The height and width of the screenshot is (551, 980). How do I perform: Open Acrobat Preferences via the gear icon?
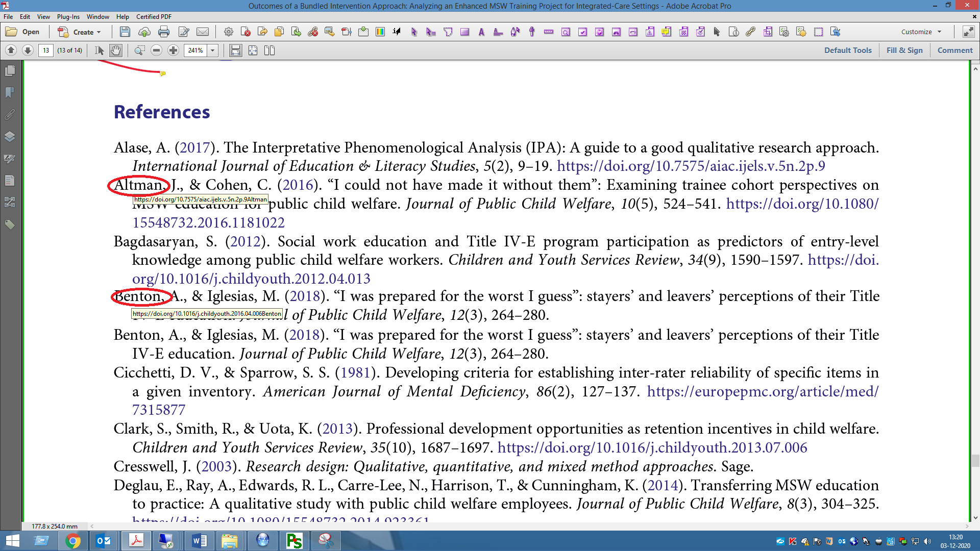click(x=228, y=32)
